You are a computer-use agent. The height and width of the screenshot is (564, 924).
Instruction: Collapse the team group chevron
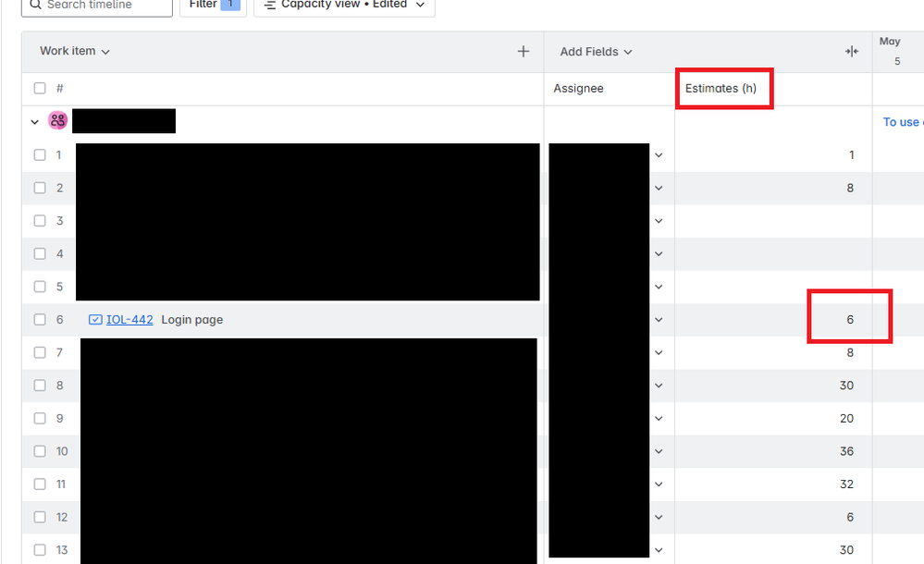[35, 122]
